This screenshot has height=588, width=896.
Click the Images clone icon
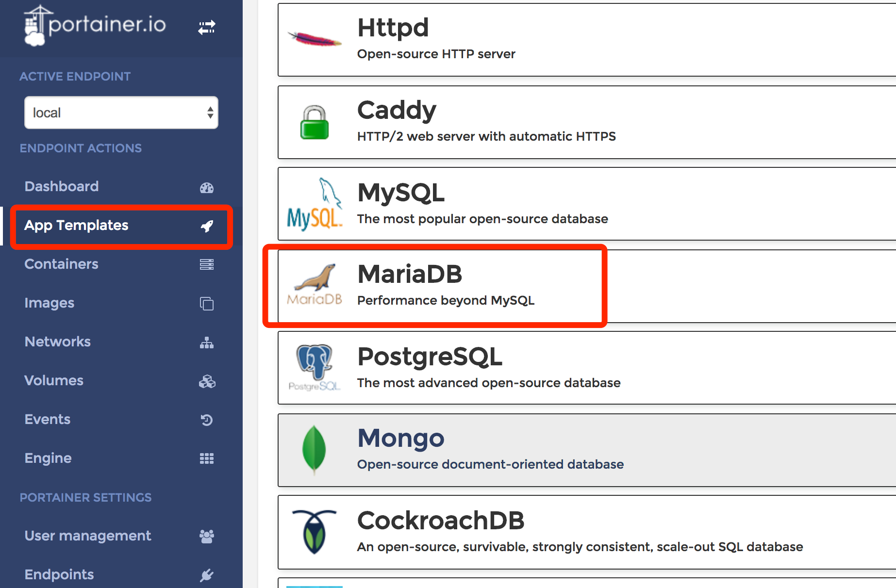coord(207,303)
